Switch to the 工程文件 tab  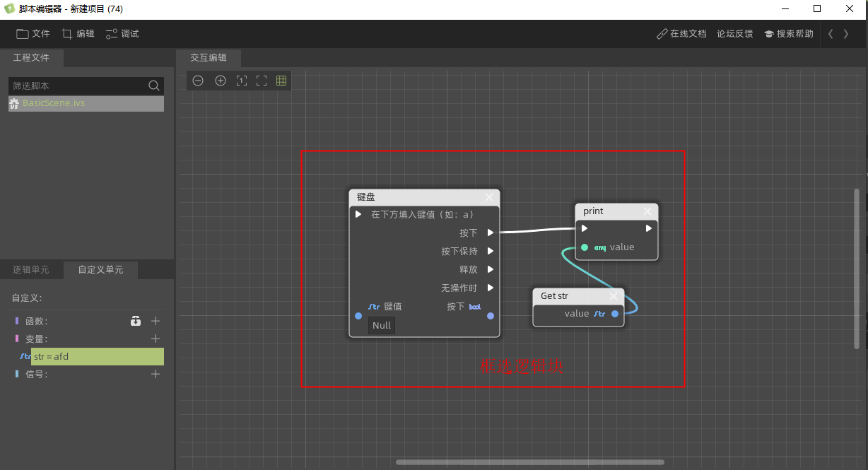coord(32,57)
